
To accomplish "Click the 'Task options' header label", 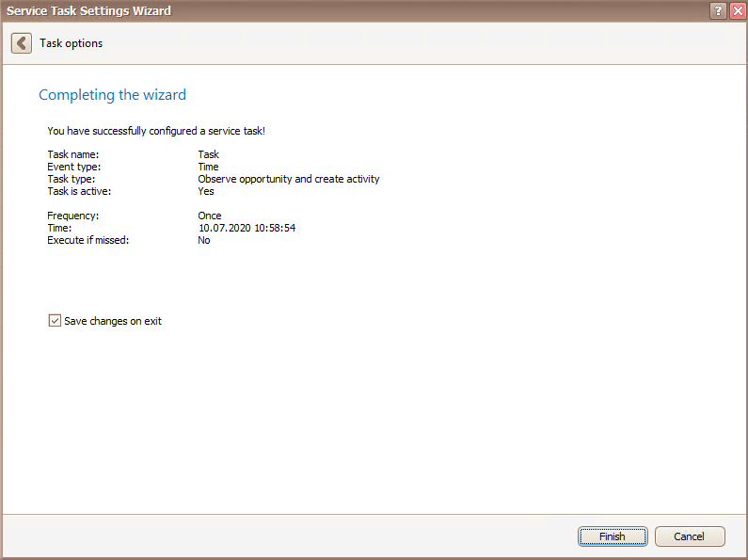I will click(x=72, y=43).
